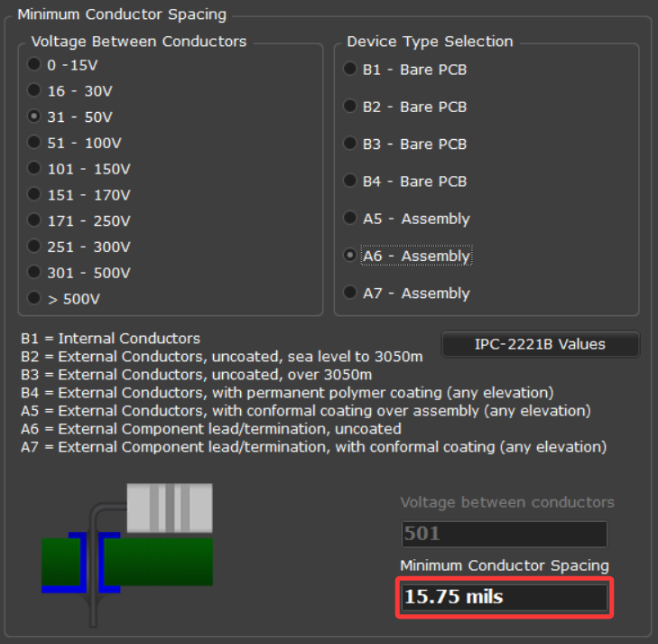Select B1 - Bare PCB device type
The height and width of the screenshot is (644, 658).
[350, 69]
